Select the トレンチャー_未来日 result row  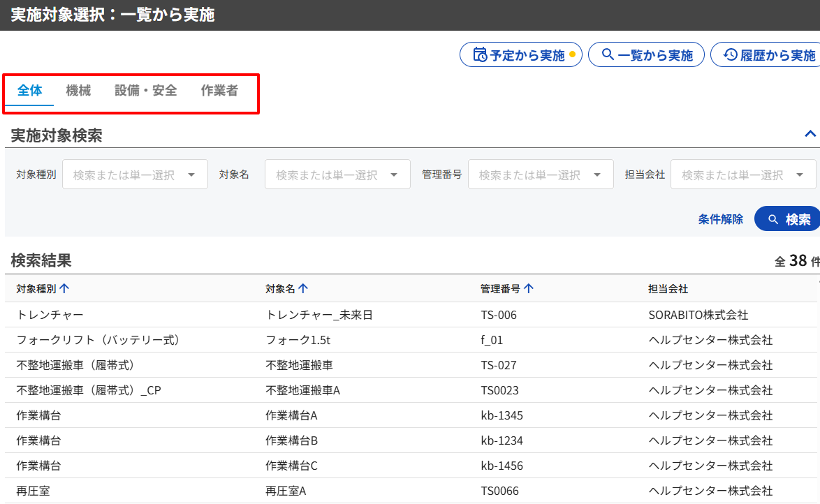tap(319, 315)
